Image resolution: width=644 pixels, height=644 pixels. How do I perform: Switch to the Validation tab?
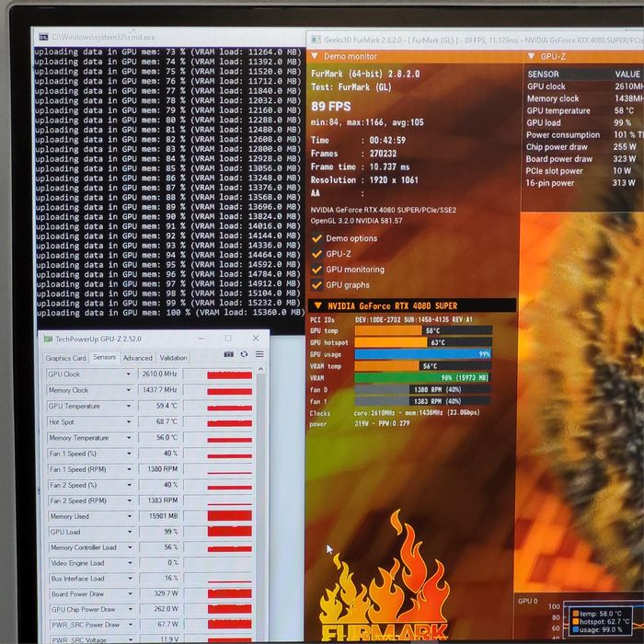tap(173, 358)
